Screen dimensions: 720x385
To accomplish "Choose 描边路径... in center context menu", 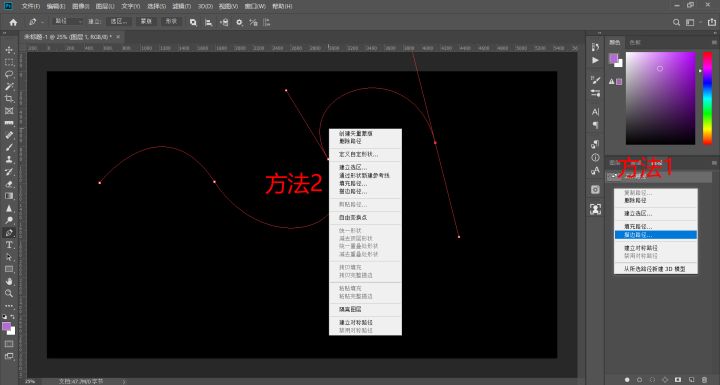I will 353,191.
